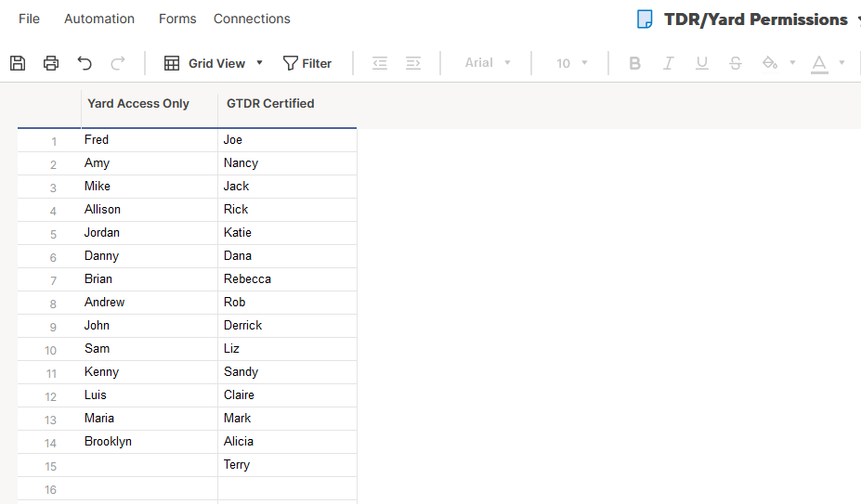Click the text color A icon
The height and width of the screenshot is (504, 861).
819,64
